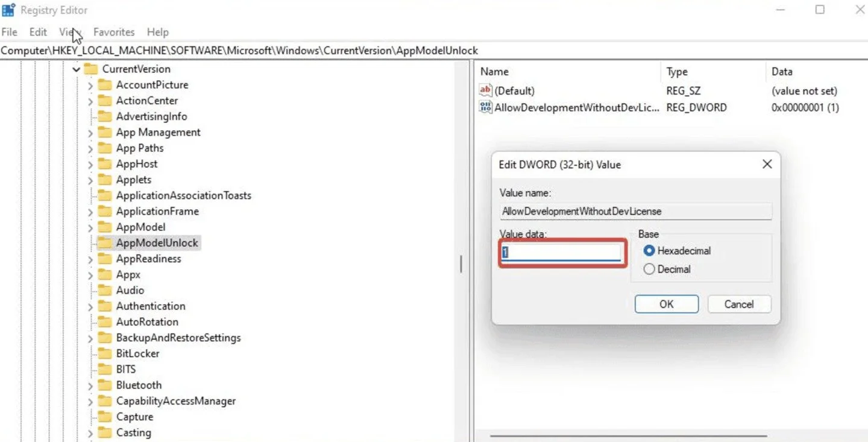Maximize the Registry Editor window

tap(819, 10)
